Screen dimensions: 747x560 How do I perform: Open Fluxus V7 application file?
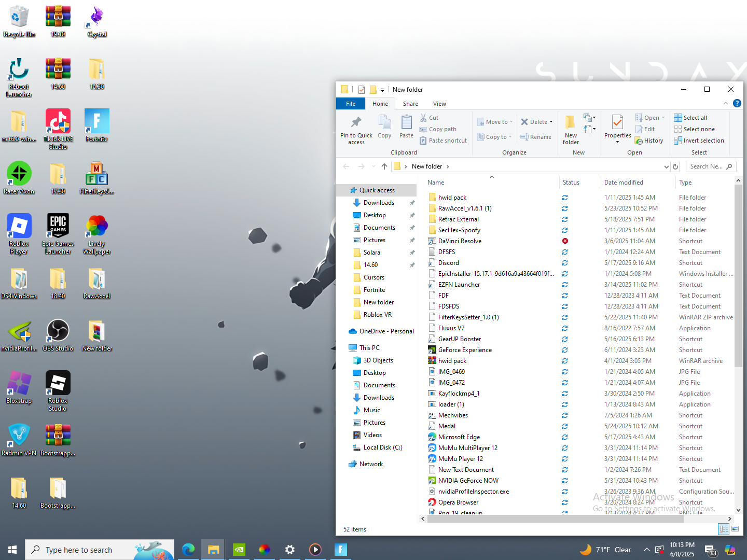(x=451, y=328)
